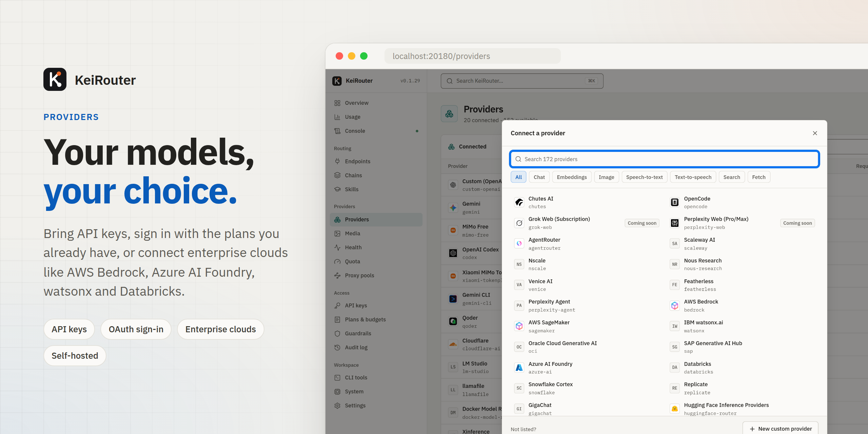Screen dimensions: 868x434
Task: Open the LM Studio connected provider row
Action: point(472,367)
